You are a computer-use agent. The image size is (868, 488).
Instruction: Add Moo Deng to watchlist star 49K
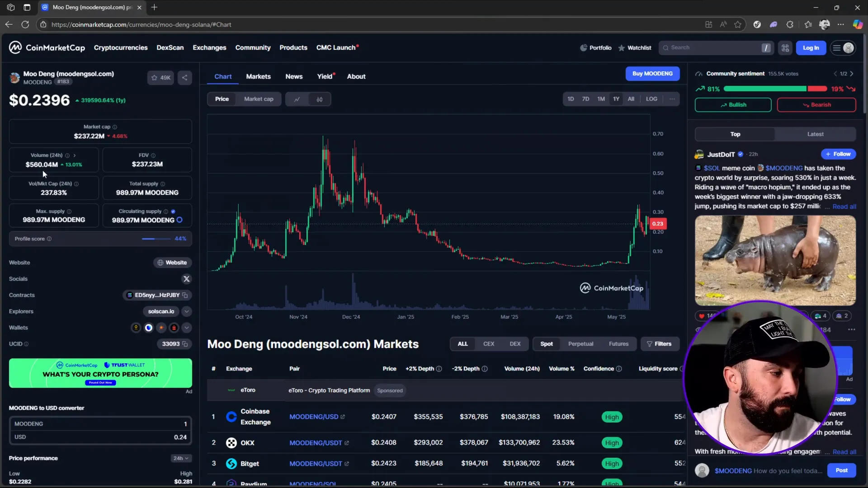[160, 78]
